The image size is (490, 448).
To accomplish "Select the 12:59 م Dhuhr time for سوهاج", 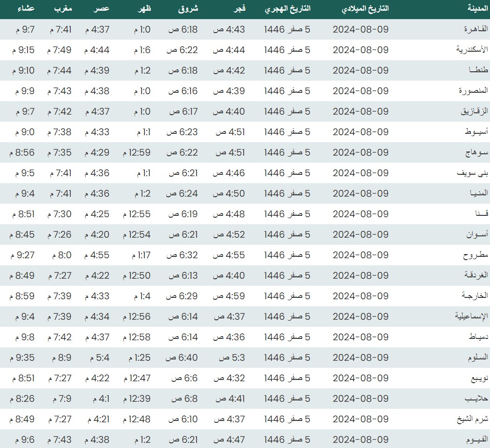I will pos(136,152).
